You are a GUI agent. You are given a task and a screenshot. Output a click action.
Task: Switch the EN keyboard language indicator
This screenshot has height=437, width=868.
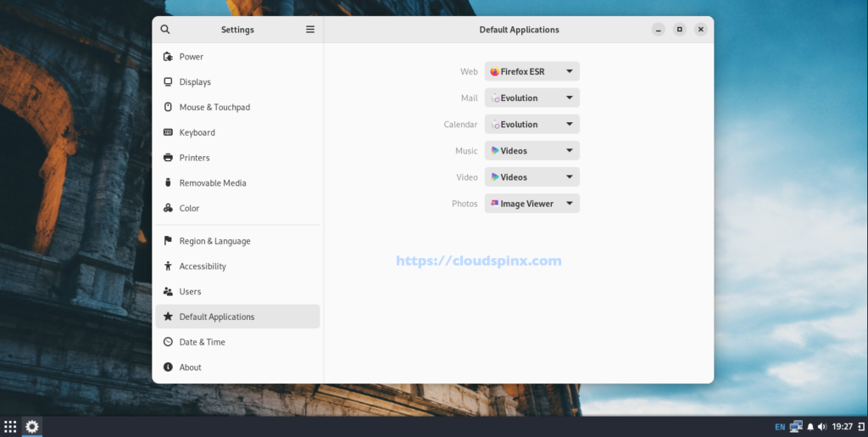tap(780, 427)
